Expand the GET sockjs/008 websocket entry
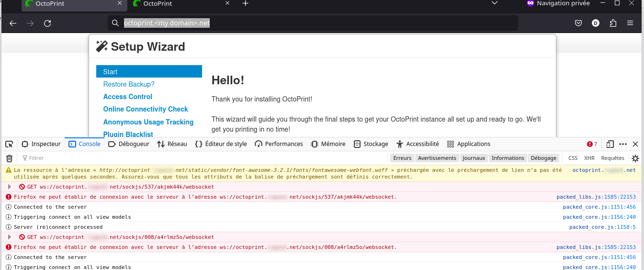The height and width of the screenshot is (270, 644). 9,237
